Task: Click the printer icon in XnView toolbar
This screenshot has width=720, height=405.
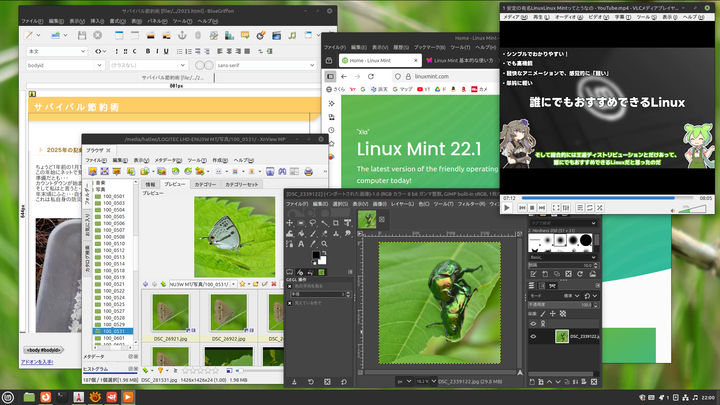Action: pyautogui.click(x=309, y=171)
